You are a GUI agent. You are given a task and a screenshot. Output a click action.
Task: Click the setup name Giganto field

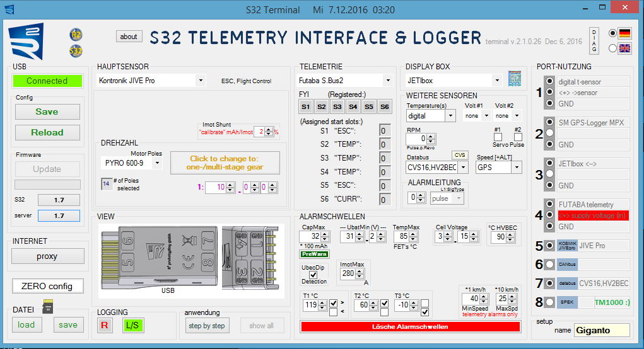click(602, 330)
